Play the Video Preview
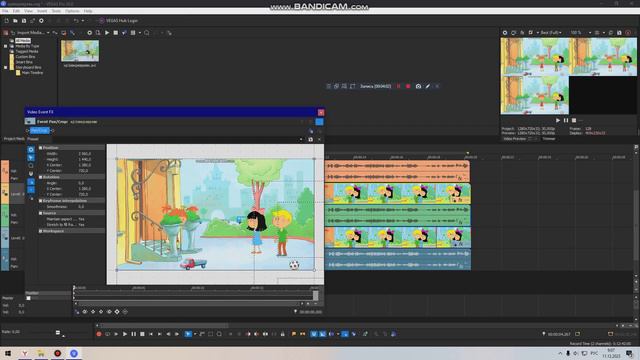Image resolution: width=640 pixels, height=360 pixels. point(558,120)
